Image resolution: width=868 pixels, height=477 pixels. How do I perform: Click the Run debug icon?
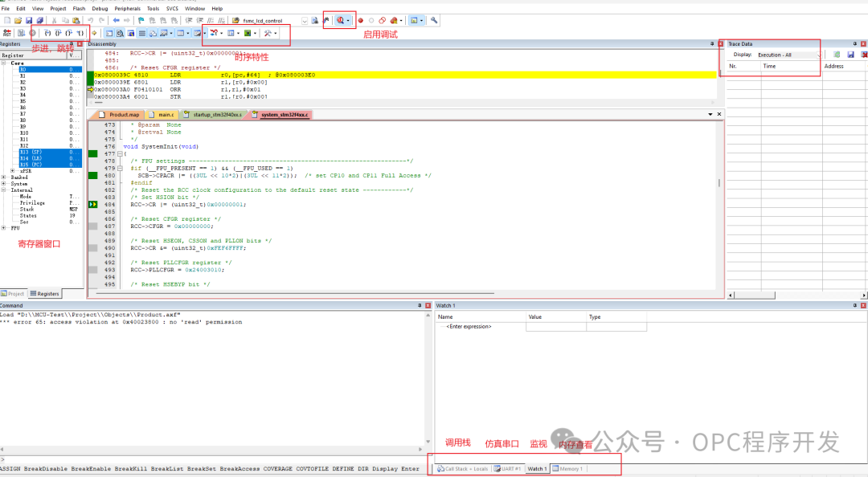click(20, 33)
